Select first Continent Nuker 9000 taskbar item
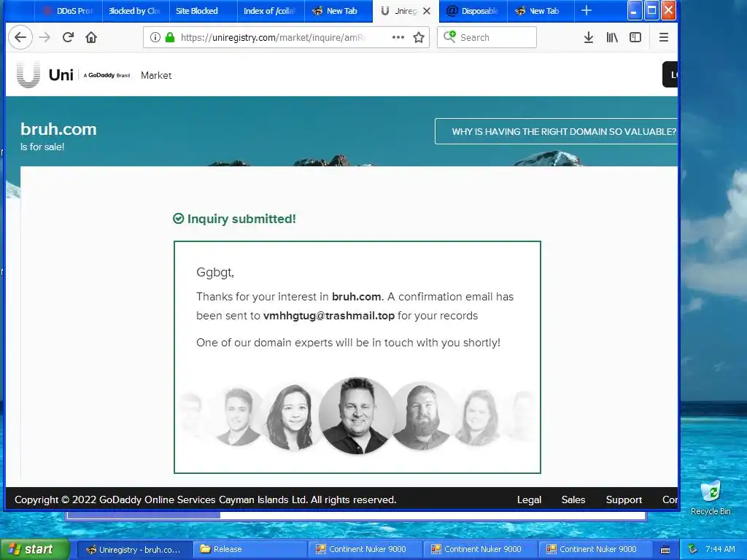This screenshot has height=560, width=747. click(365, 549)
